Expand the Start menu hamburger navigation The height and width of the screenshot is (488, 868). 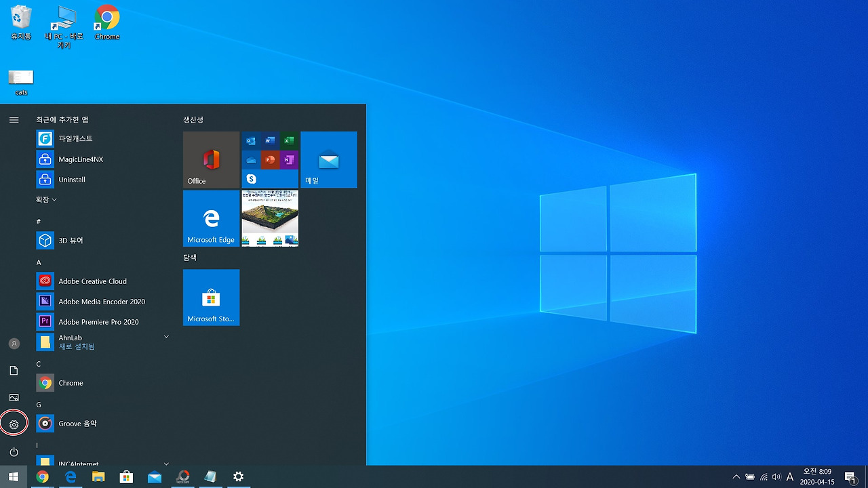click(x=14, y=120)
